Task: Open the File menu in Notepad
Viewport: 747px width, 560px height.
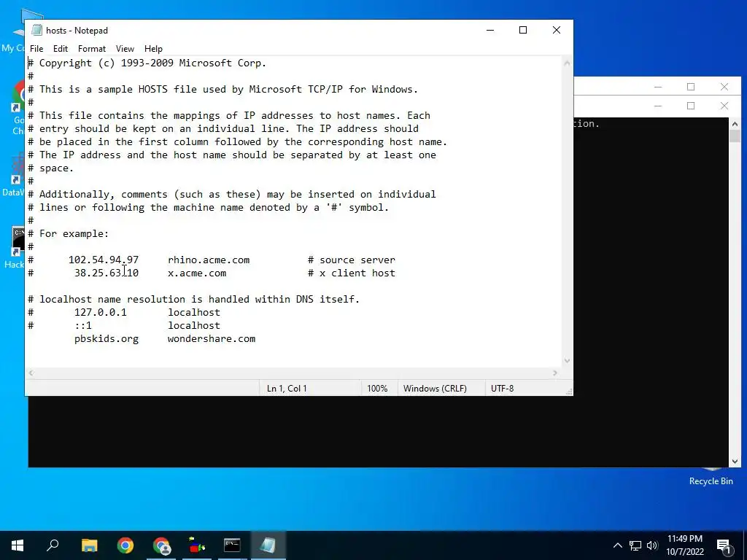Action: [x=36, y=49]
